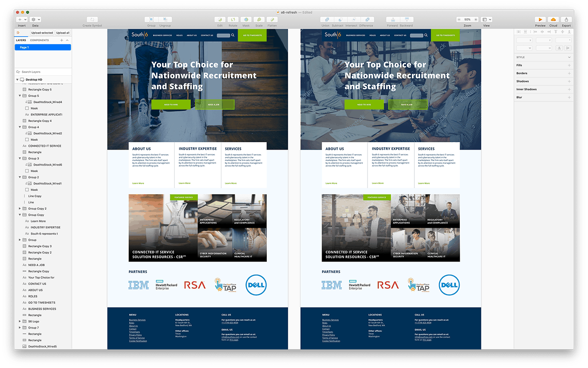588x368 pixels.
Task: Click the Upload selected button
Action: pos(42,33)
